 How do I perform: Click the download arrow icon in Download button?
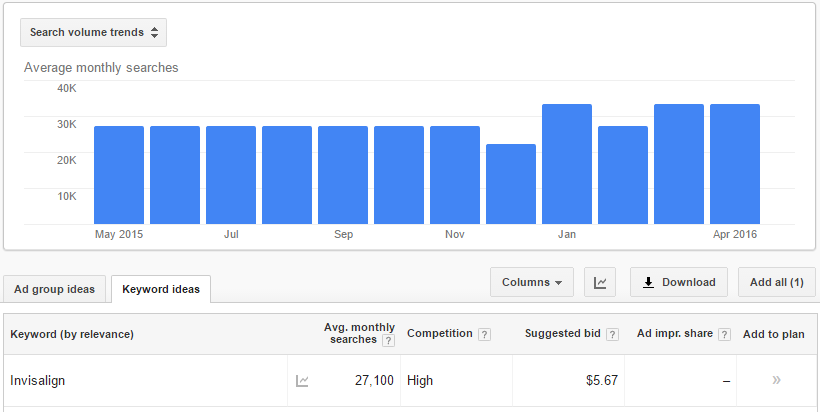tap(648, 282)
